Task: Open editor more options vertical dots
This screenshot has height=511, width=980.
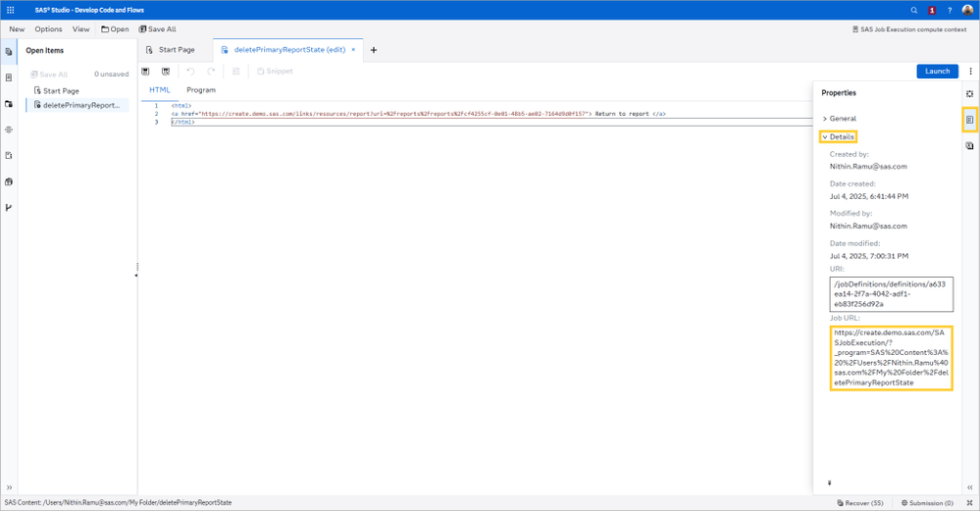Action: (970, 72)
